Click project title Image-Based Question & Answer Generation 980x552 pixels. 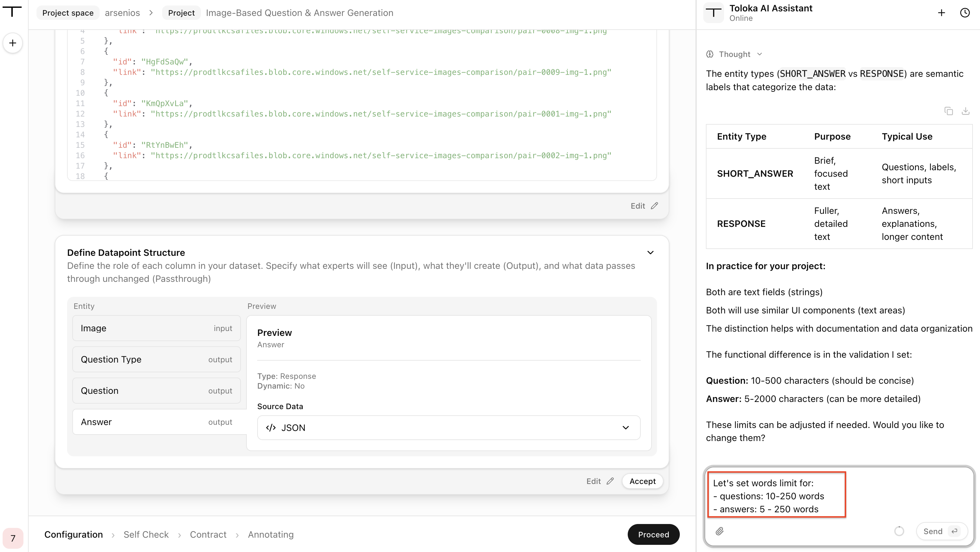tap(300, 13)
